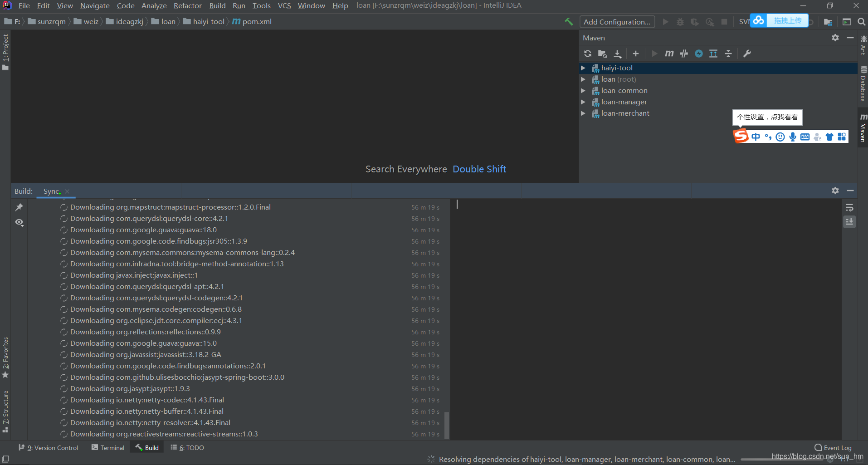Click the green Build Project hammer icon
Viewport: 868px width, 465px height.
[569, 22]
